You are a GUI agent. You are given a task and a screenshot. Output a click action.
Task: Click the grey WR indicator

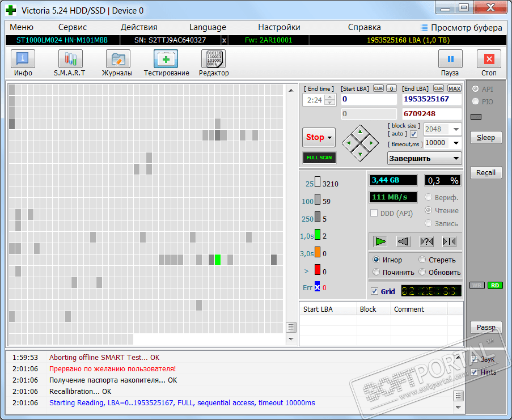(x=477, y=285)
